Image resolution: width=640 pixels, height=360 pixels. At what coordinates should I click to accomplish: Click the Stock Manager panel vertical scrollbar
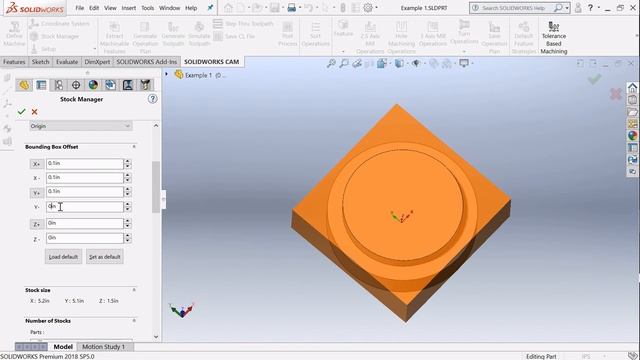(156, 187)
